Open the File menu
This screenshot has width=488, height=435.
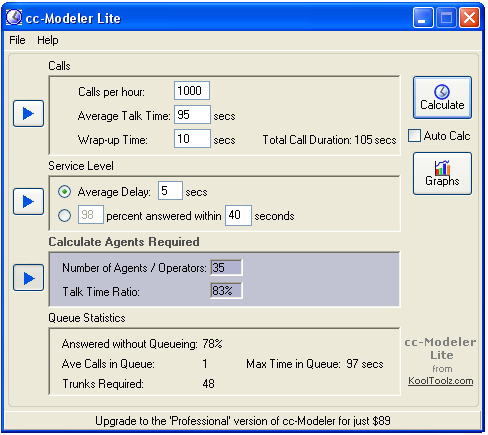[17, 40]
